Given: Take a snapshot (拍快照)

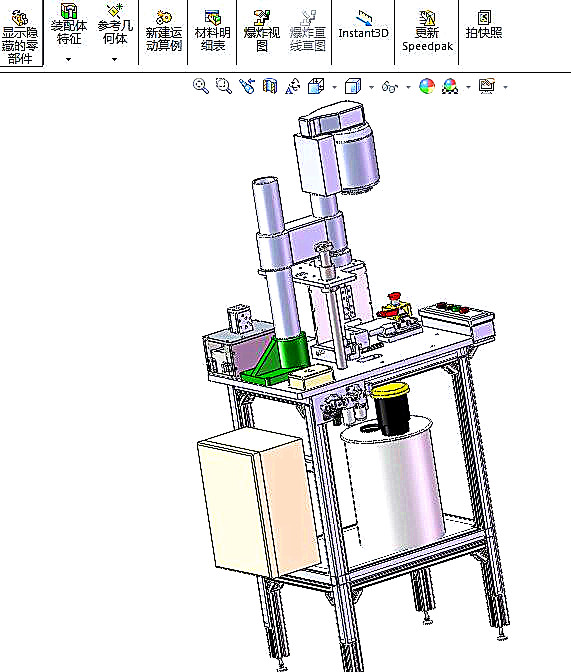Looking at the screenshot, I should (x=484, y=25).
